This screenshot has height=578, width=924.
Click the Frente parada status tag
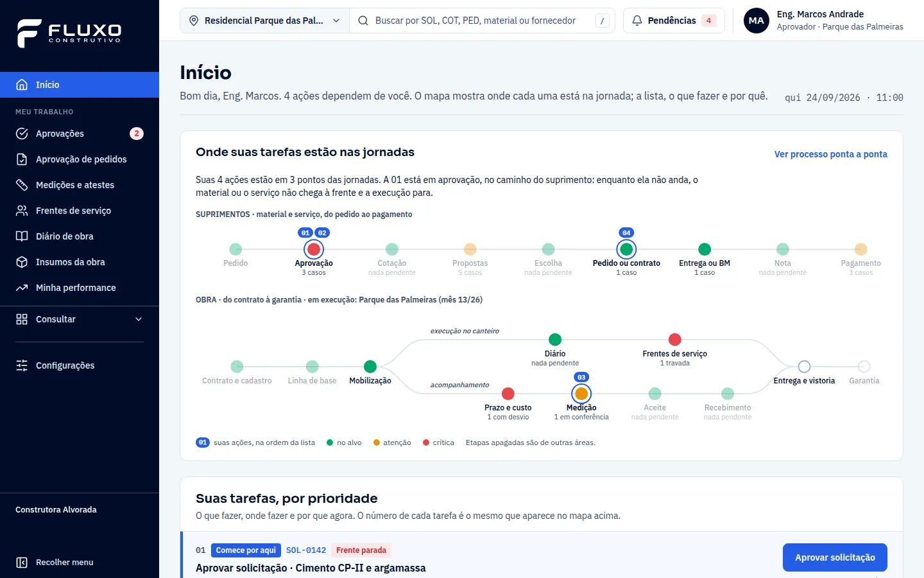coord(361,550)
